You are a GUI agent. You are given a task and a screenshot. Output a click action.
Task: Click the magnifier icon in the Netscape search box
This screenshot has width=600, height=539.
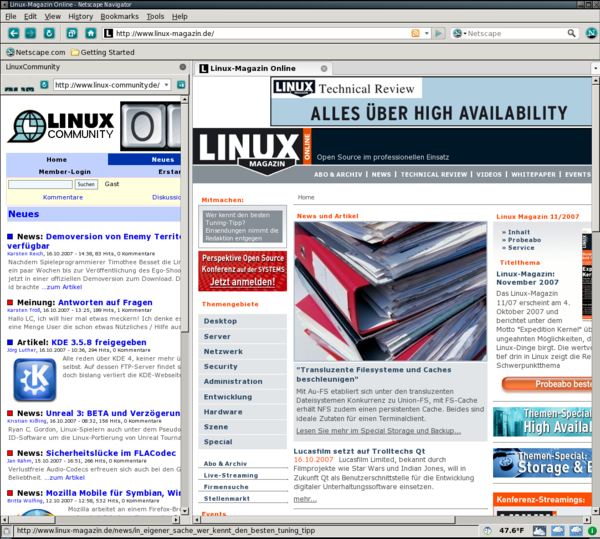571,33
